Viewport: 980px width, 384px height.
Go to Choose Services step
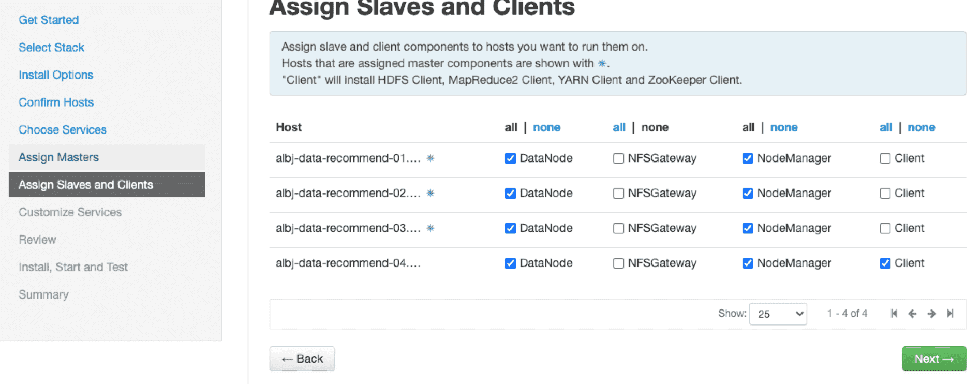tap(63, 130)
